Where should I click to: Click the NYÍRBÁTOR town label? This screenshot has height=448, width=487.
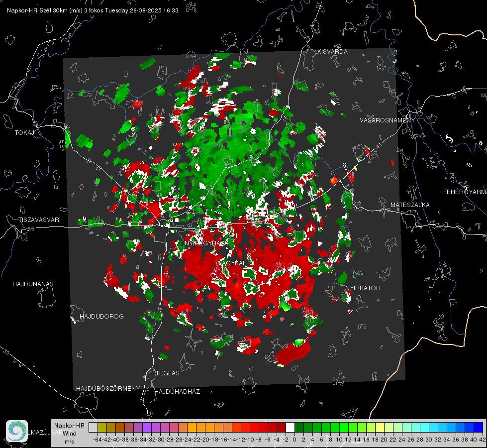pyautogui.click(x=363, y=288)
